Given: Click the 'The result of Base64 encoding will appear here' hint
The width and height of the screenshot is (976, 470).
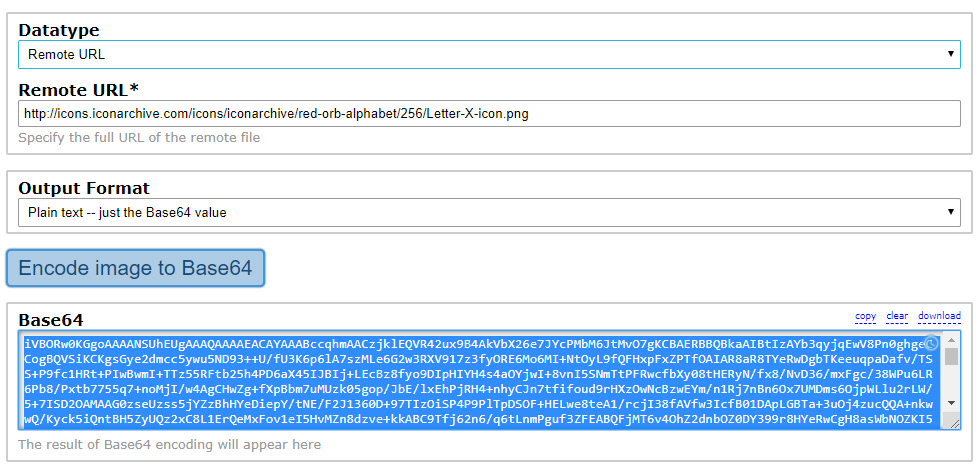Looking at the screenshot, I should pos(169,444).
